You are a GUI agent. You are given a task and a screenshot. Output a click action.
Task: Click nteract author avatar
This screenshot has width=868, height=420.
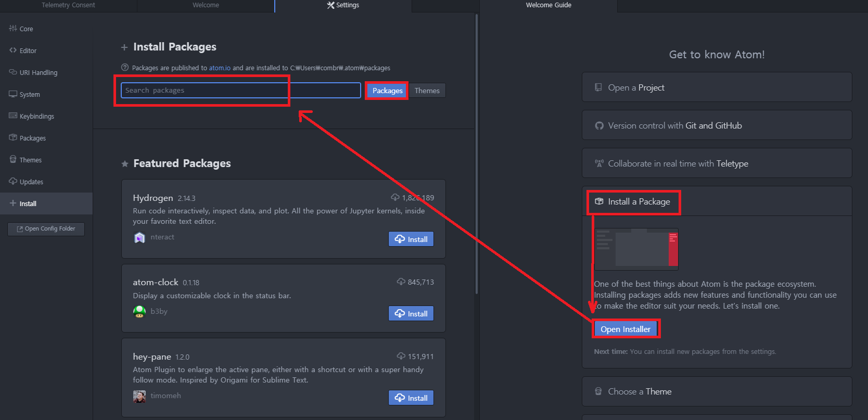coord(139,237)
